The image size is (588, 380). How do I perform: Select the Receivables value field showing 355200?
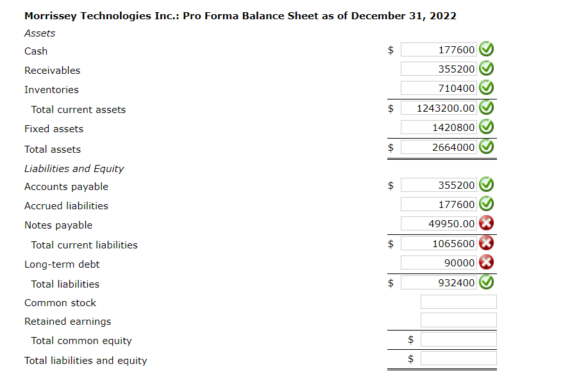pos(438,68)
